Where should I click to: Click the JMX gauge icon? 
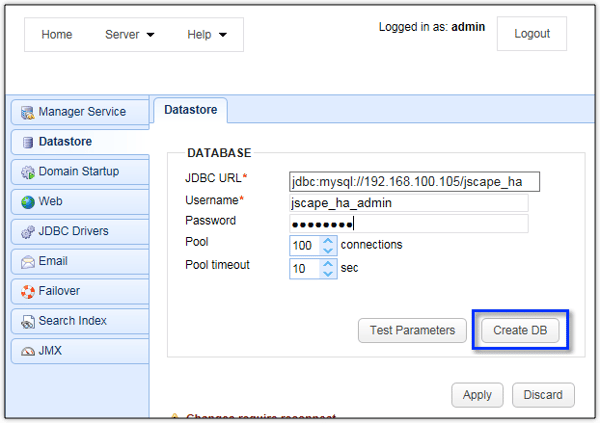point(28,351)
